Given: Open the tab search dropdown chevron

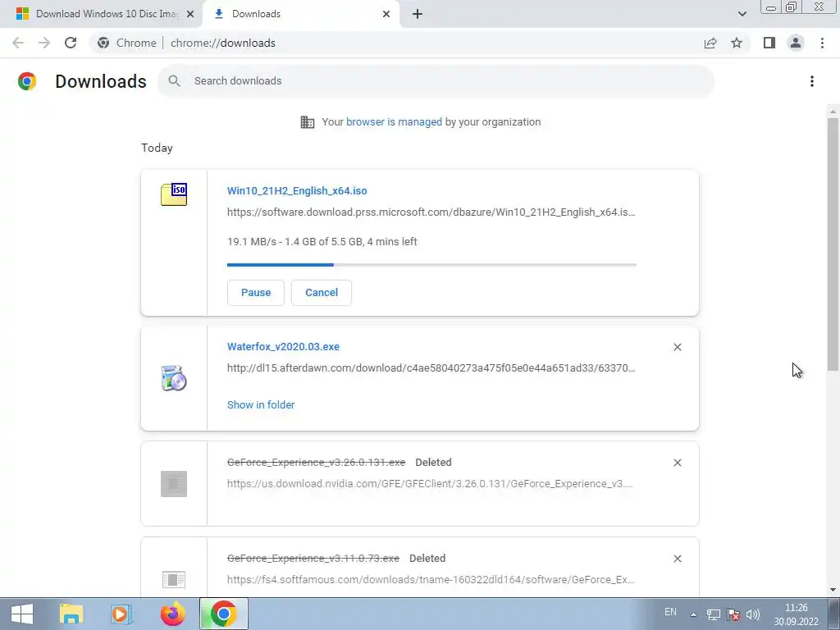Looking at the screenshot, I should (742, 14).
